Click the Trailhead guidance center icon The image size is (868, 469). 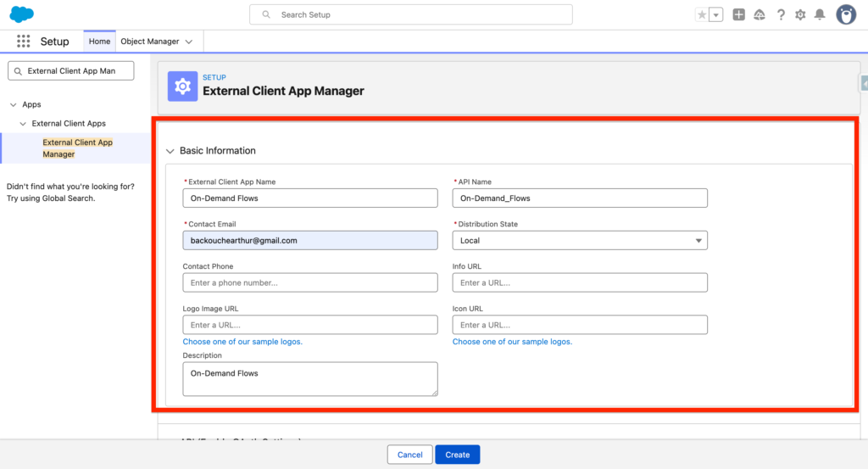[759, 14]
